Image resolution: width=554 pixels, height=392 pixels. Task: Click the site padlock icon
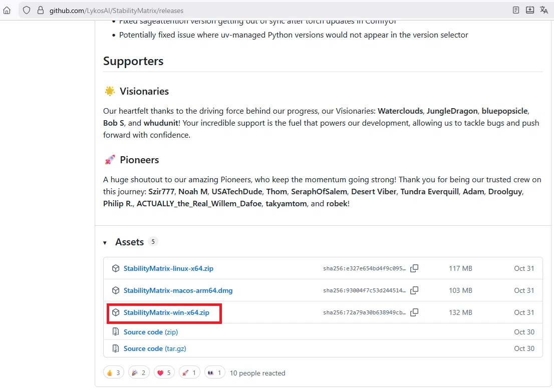[40, 10]
